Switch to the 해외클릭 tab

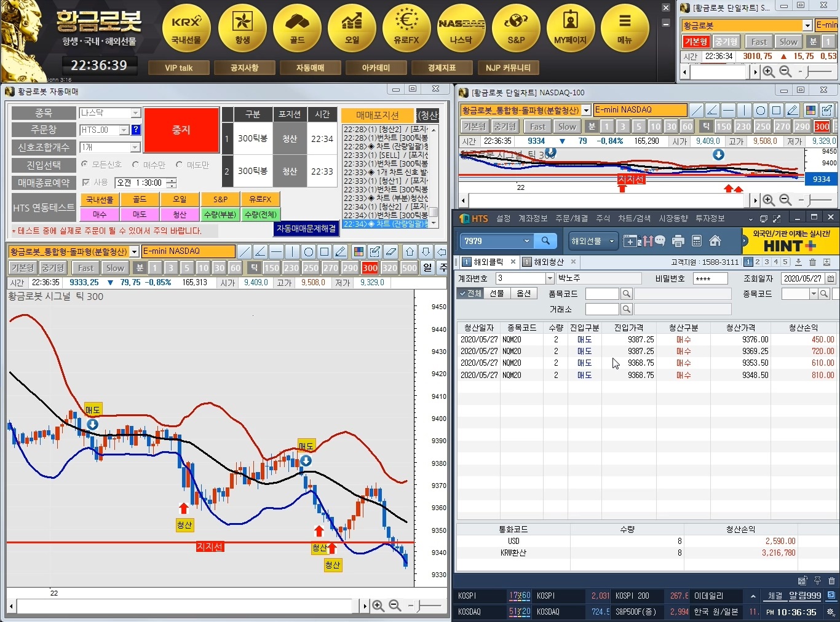pos(489,262)
